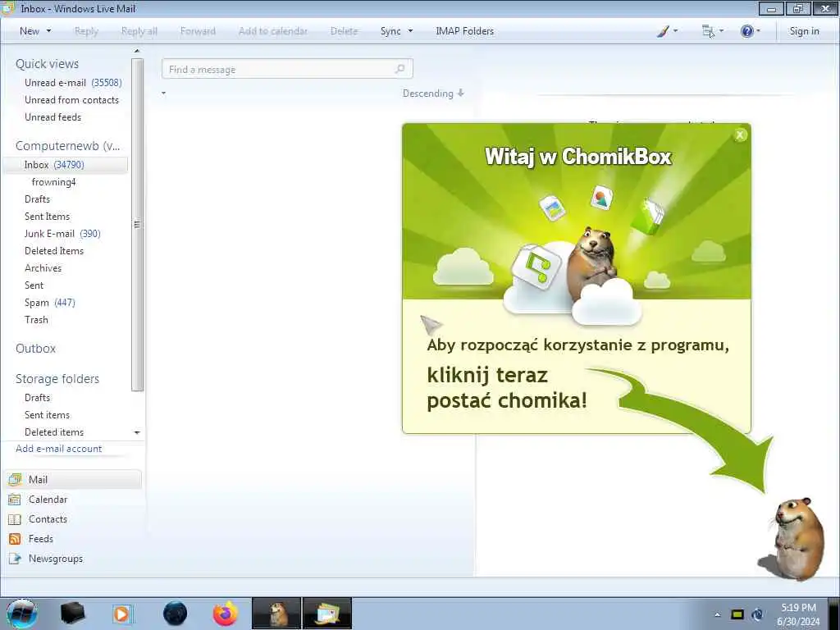Screen dimensions: 840x630
Task: Click the orange Feeds RSS icon
Action: [x=15, y=539]
